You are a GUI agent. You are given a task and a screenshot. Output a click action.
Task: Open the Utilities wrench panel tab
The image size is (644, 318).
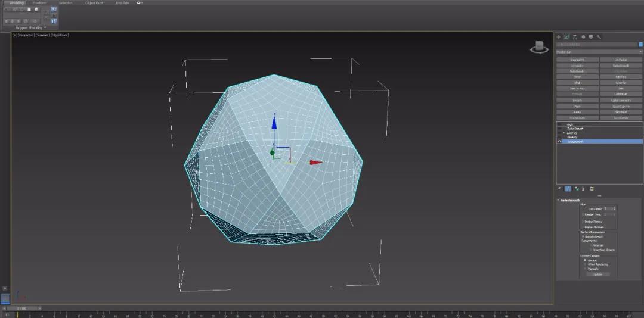pos(599,37)
